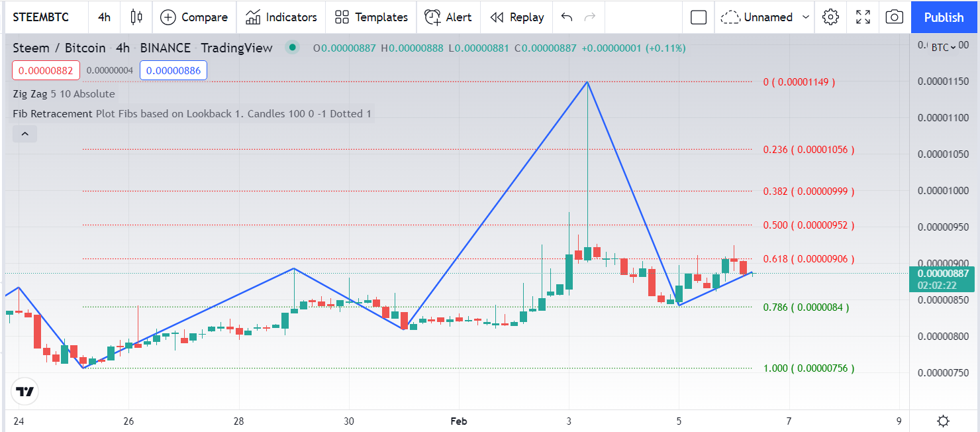Click the red sell price 0.00000882

[46, 70]
